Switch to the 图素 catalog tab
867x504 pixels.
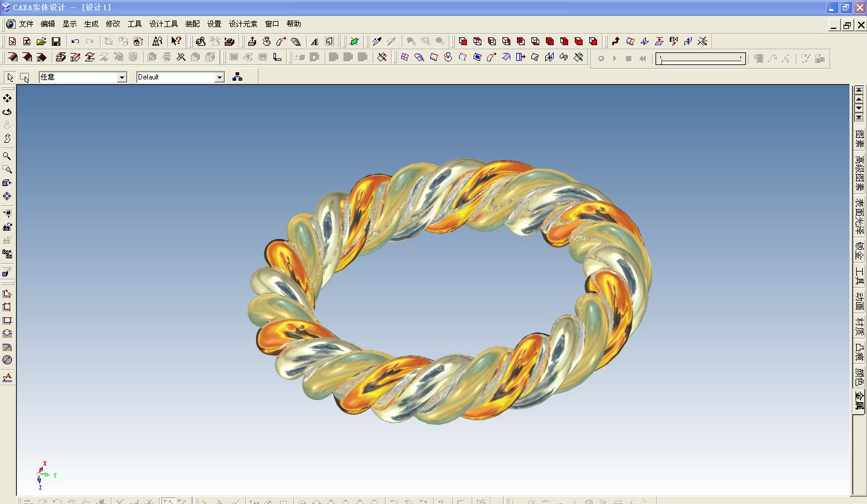click(x=859, y=138)
